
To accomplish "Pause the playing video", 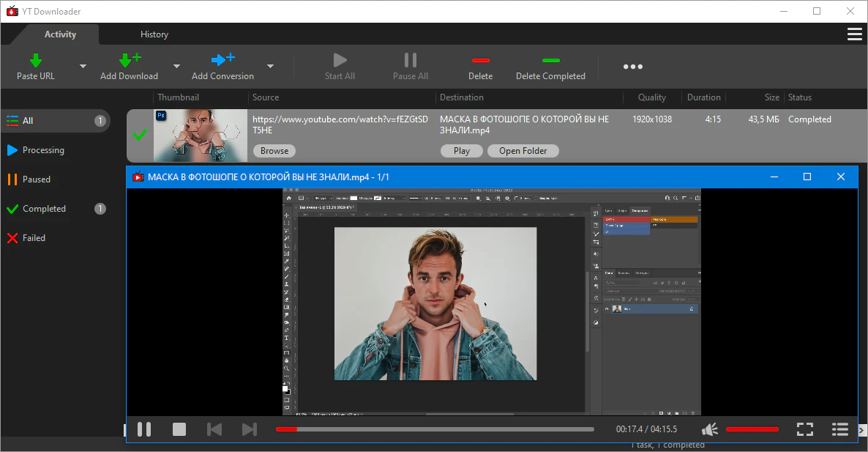I will pyautogui.click(x=144, y=429).
